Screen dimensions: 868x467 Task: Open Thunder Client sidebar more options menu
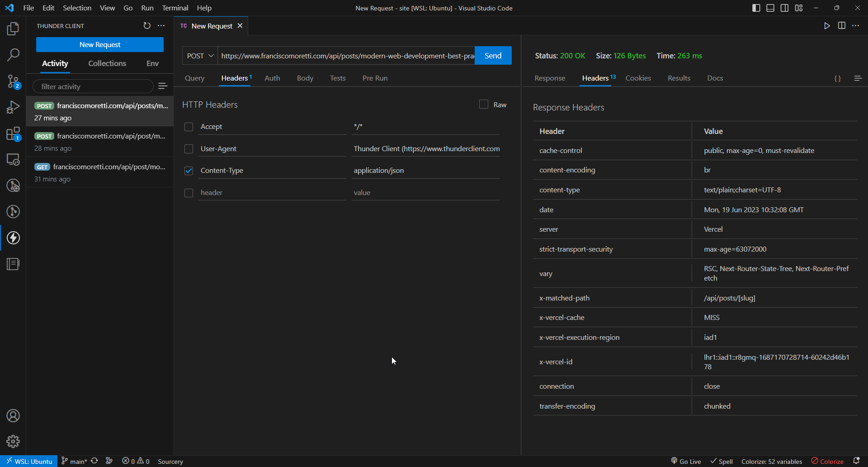pos(161,26)
